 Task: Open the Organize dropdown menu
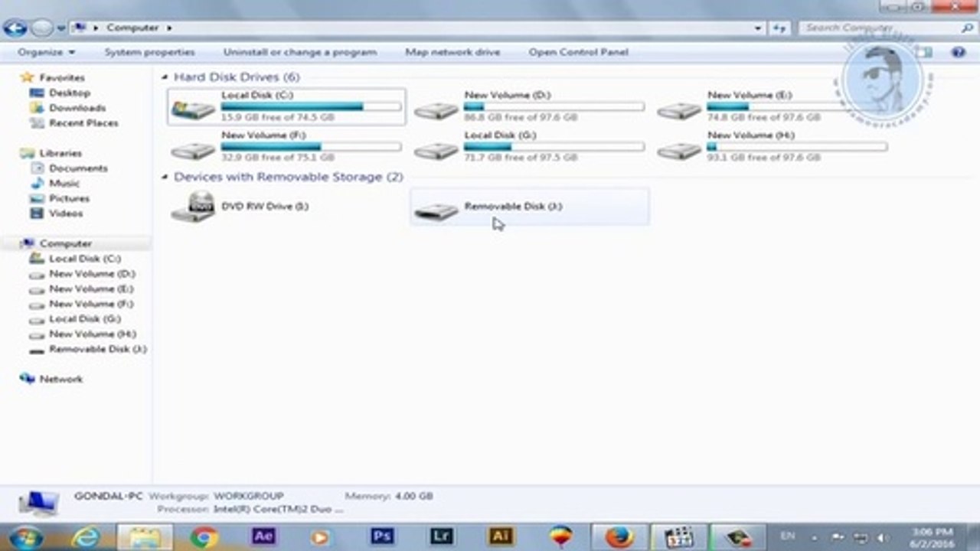tap(47, 52)
